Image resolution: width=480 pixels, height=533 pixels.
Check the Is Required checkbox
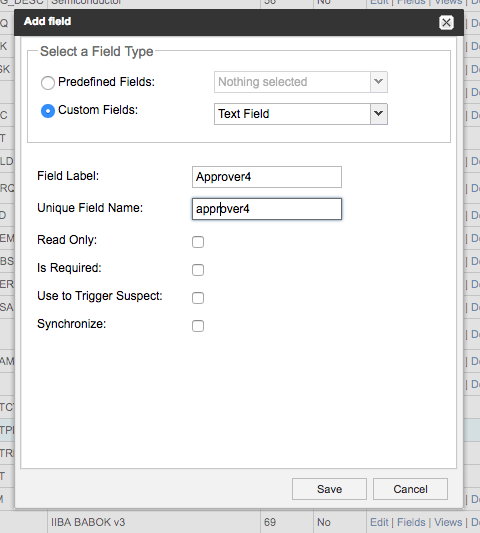pyautogui.click(x=198, y=270)
